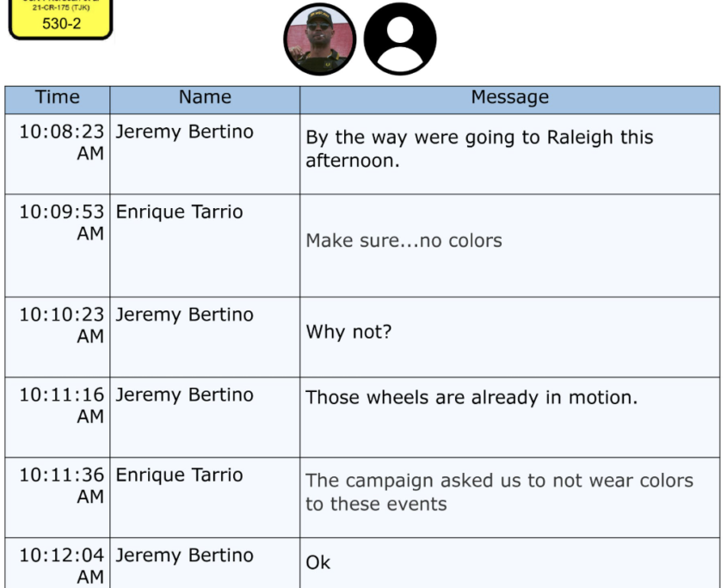Click the blank silhouette avatar icon
Viewport: 727px width, 588px height.
[400, 39]
